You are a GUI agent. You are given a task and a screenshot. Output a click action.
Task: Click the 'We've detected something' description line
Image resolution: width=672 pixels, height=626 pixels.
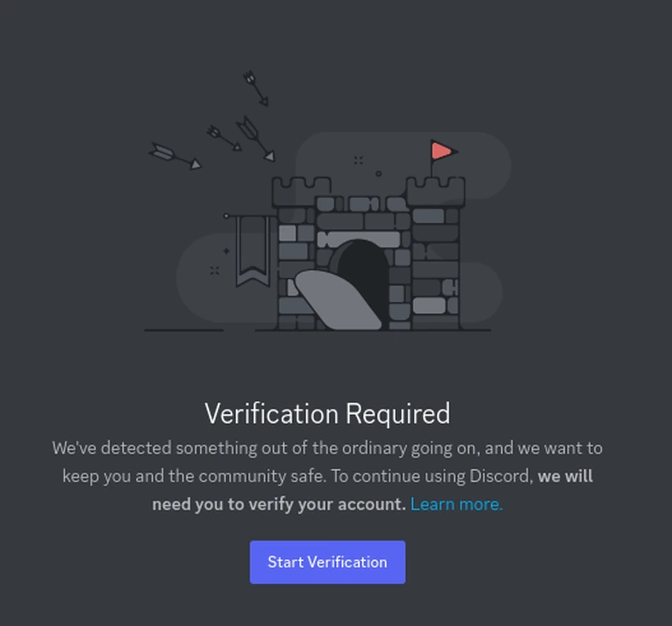328,448
